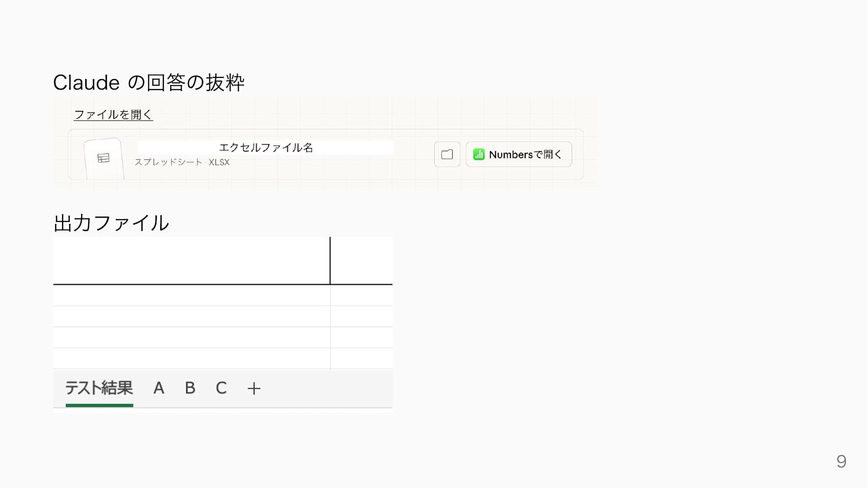Select the first data row's right cell
The height and width of the screenshot is (488, 868).
point(361,295)
